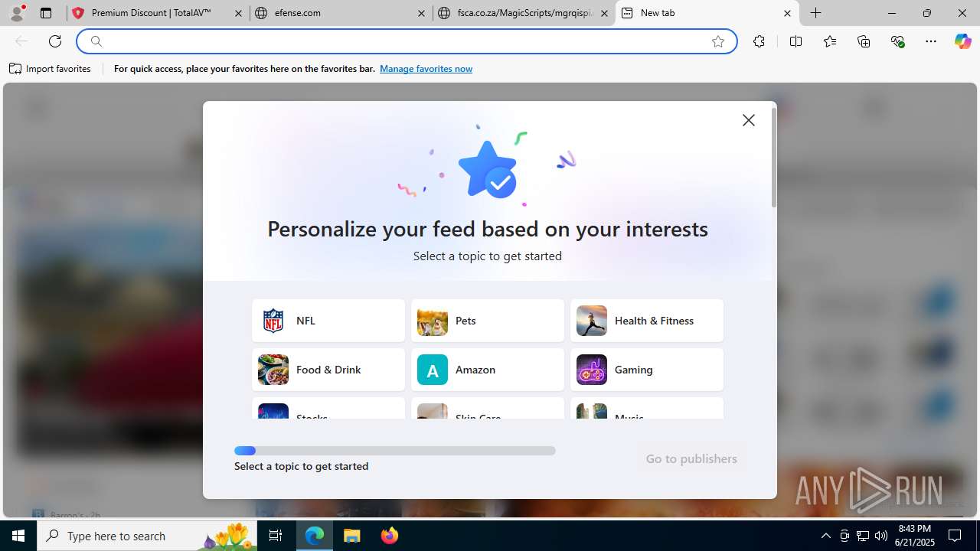Open the tab actions menu icon

click(x=46, y=13)
